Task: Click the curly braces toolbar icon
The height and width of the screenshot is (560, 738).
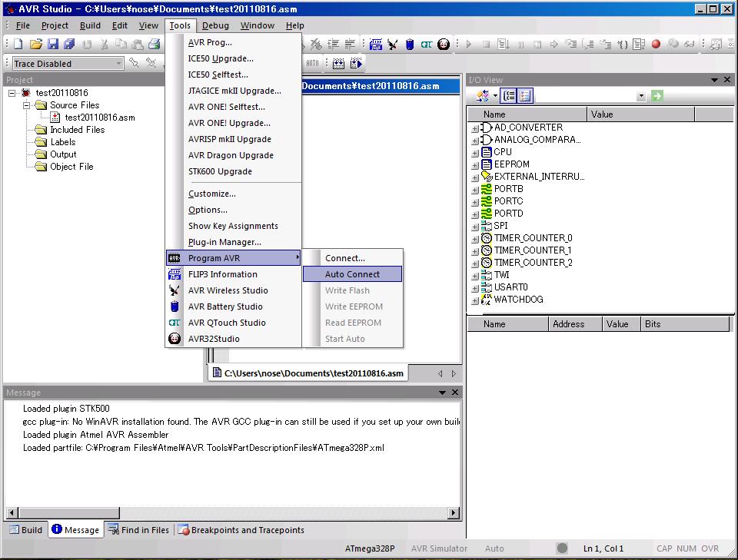Action: coord(623,45)
